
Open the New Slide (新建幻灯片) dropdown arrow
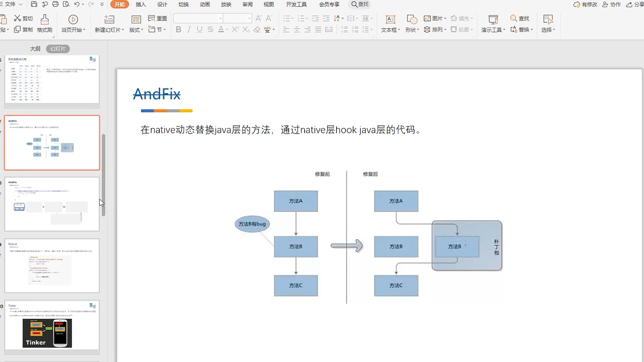tap(123, 30)
